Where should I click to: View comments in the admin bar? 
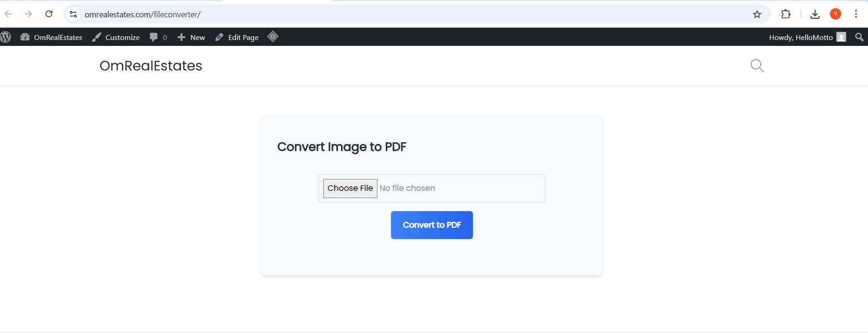[x=158, y=37]
